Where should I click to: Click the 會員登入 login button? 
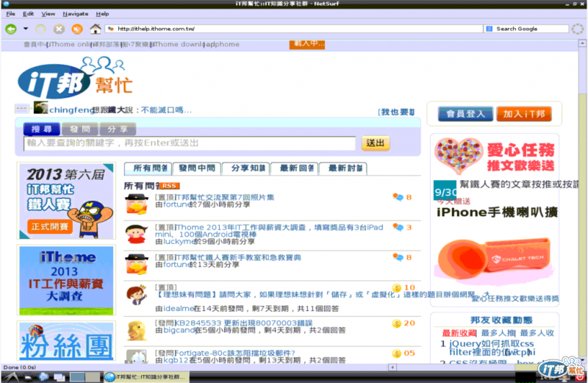point(465,114)
